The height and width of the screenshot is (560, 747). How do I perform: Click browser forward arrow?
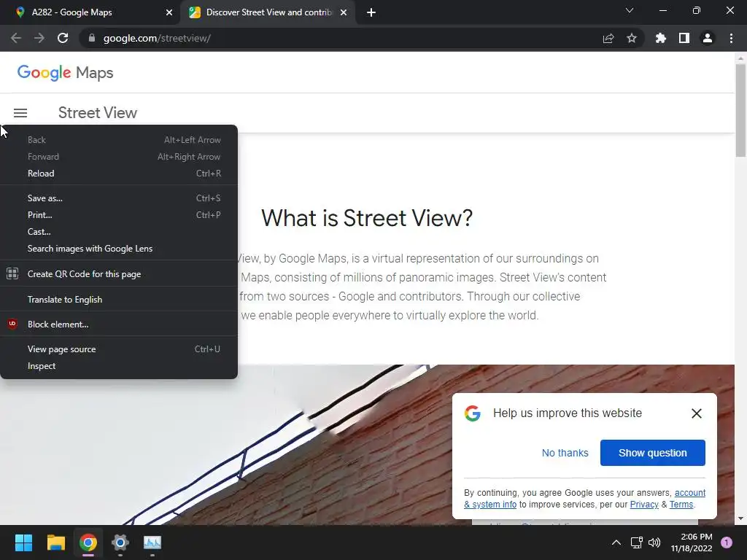tap(39, 38)
